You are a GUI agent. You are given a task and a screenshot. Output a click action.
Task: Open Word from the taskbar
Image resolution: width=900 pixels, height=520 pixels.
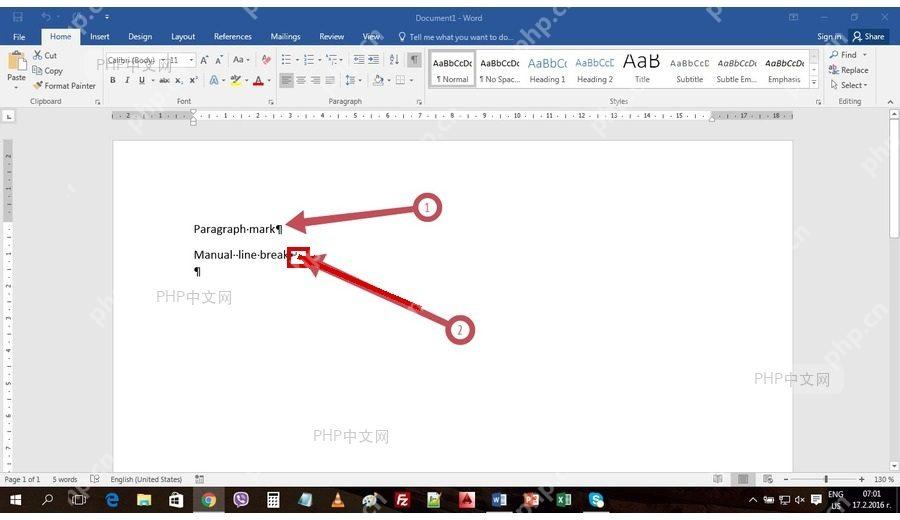coord(499,500)
